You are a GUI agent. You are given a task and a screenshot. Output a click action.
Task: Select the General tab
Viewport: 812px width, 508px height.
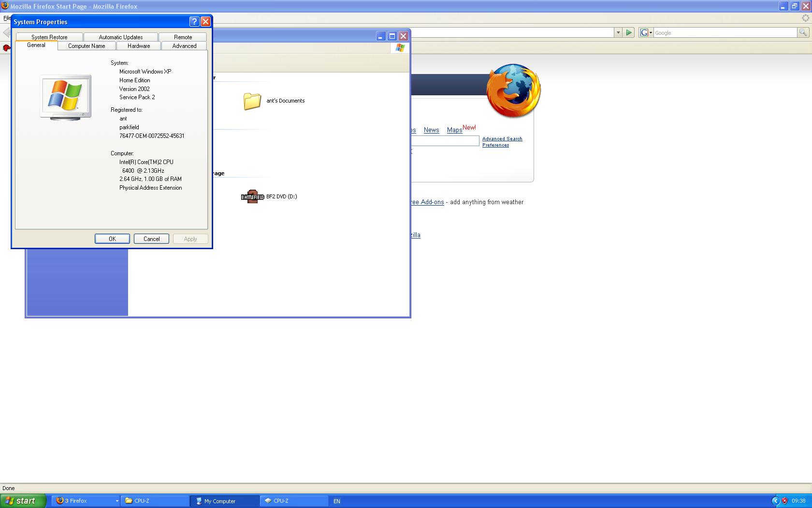coord(36,45)
